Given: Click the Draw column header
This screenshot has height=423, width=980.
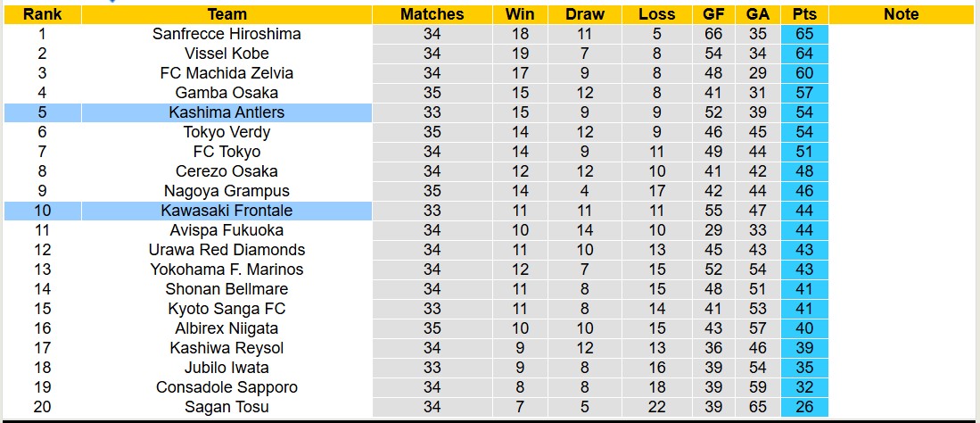Looking at the screenshot, I should pos(584,14).
